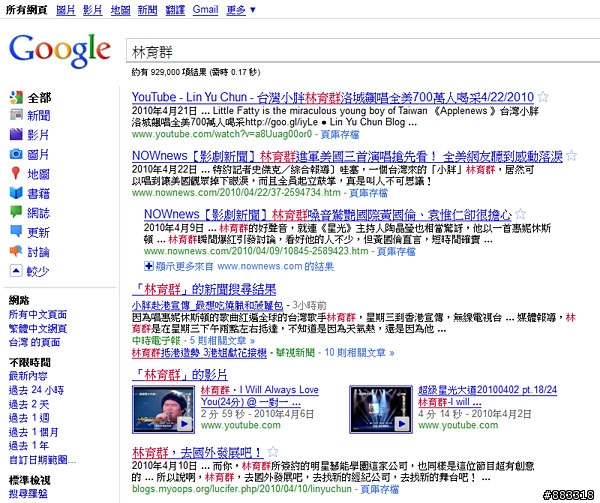Select the 討論 discussions icon
The height and width of the screenshot is (503, 600).
16,251
